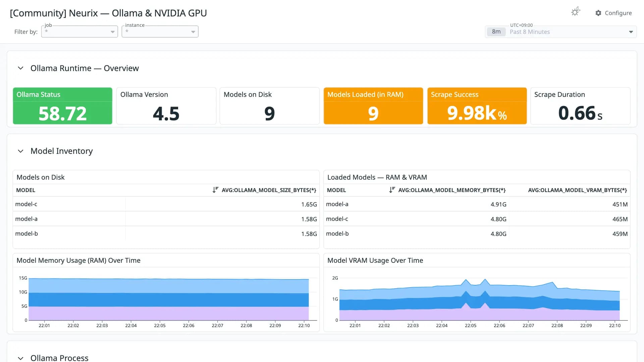Screen dimensions: 644x362
Task: Click model-b row in Models on Disk
Action: click(166, 234)
